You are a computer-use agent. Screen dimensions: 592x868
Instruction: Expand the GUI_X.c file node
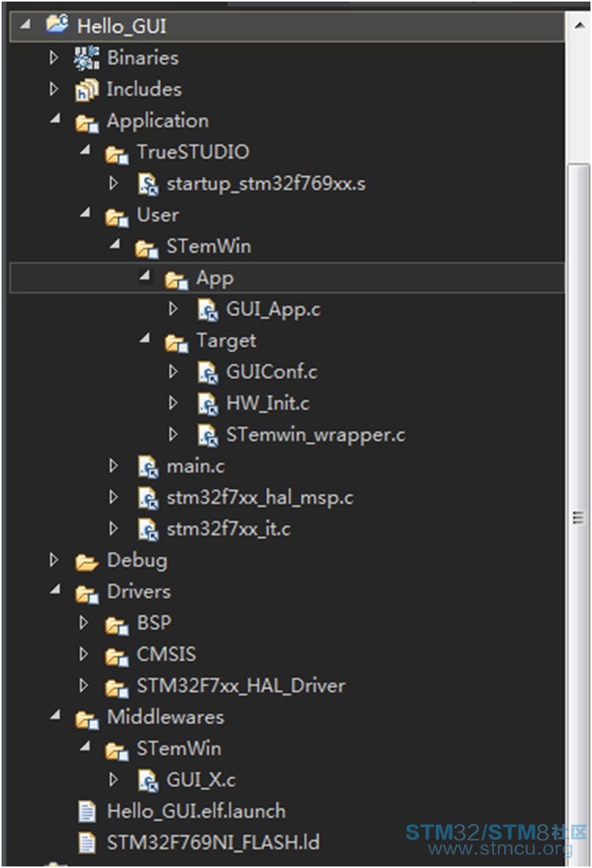pos(113,779)
